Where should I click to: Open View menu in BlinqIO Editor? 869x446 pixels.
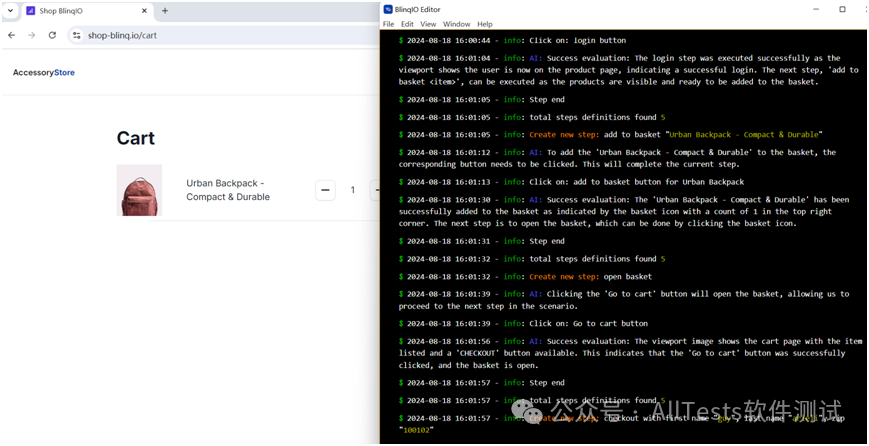tap(428, 24)
